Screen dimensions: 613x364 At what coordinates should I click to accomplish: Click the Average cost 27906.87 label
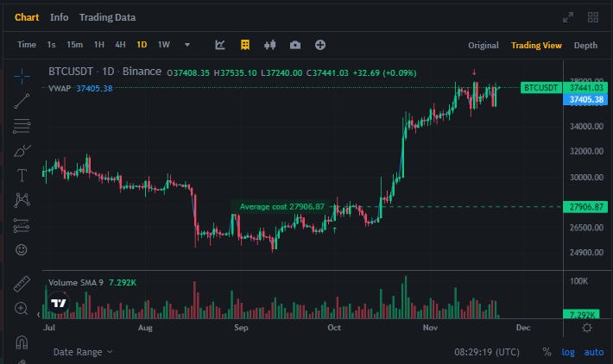point(281,207)
